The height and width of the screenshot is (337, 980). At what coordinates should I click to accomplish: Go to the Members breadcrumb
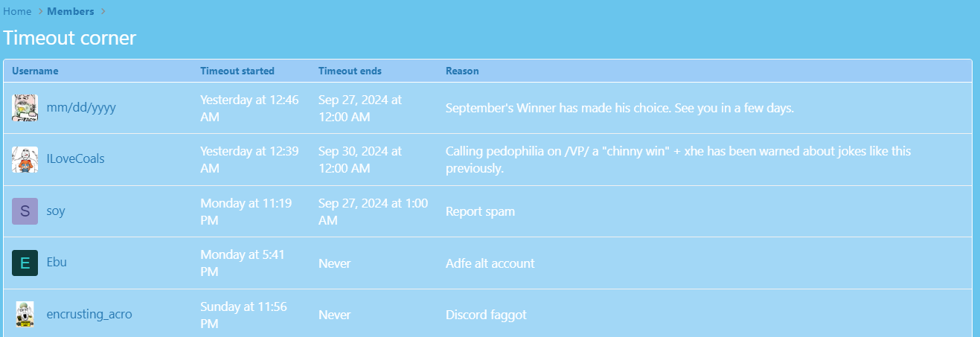tap(71, 11)
